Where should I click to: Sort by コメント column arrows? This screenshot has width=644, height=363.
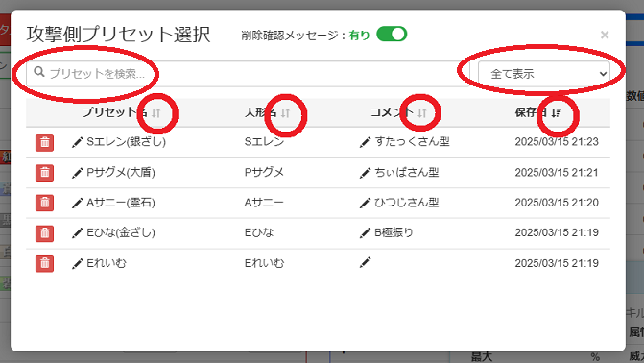coord(422,112)
